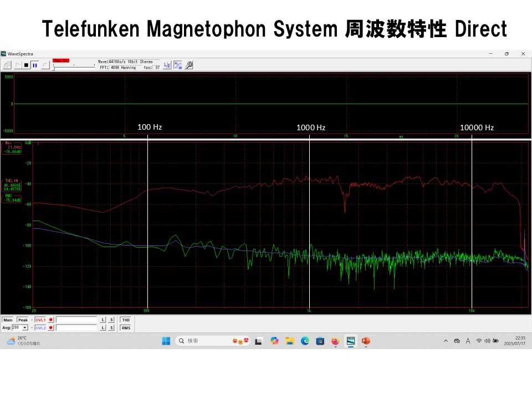Toggle the THD display button

[126, 320]
